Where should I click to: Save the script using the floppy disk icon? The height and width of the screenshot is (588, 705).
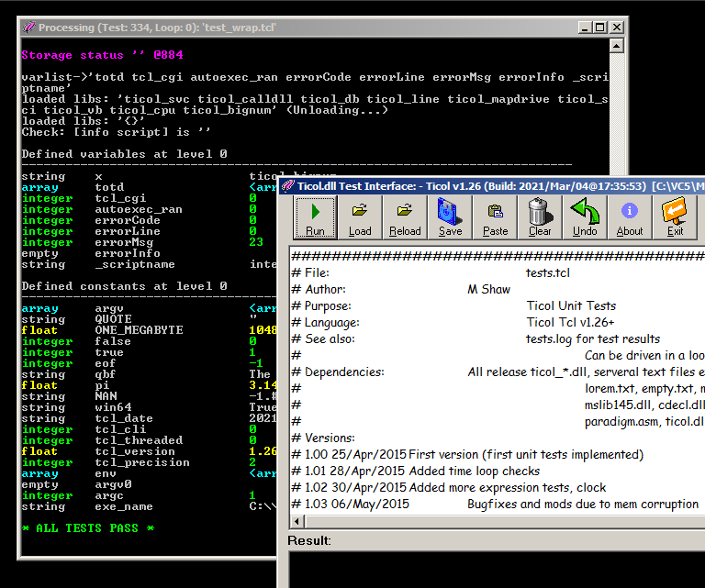(450, 217)
